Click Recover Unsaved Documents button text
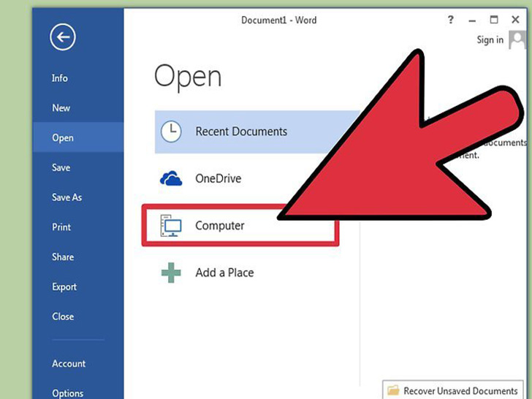This screenshot has height=399, width=532. [460, 391]
